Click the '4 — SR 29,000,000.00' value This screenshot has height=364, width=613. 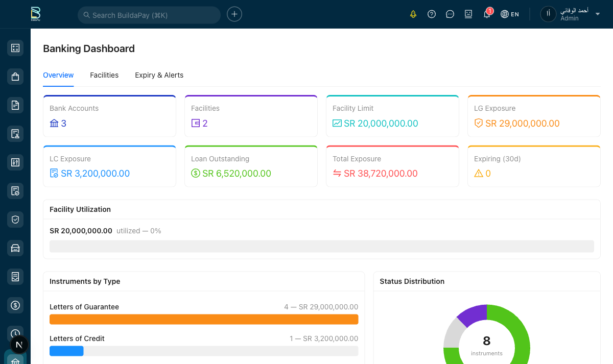pos(321,307)
